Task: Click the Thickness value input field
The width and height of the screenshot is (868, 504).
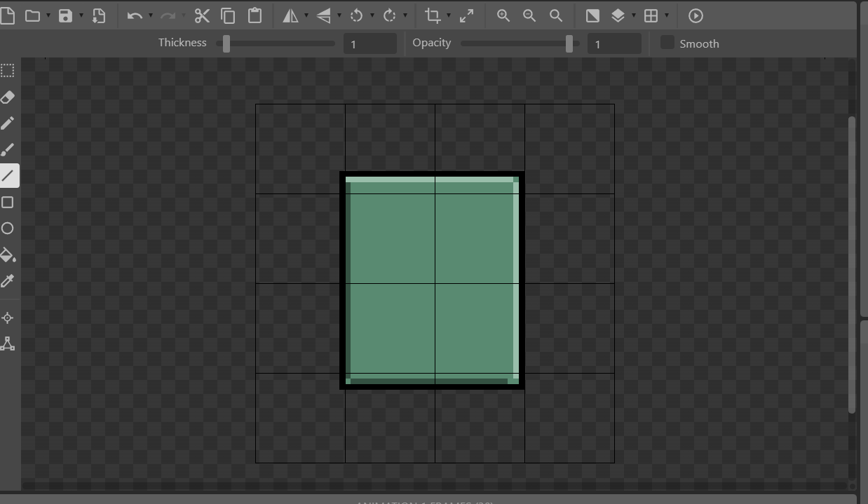Action: pyautogui.click(x=370, y=43)
